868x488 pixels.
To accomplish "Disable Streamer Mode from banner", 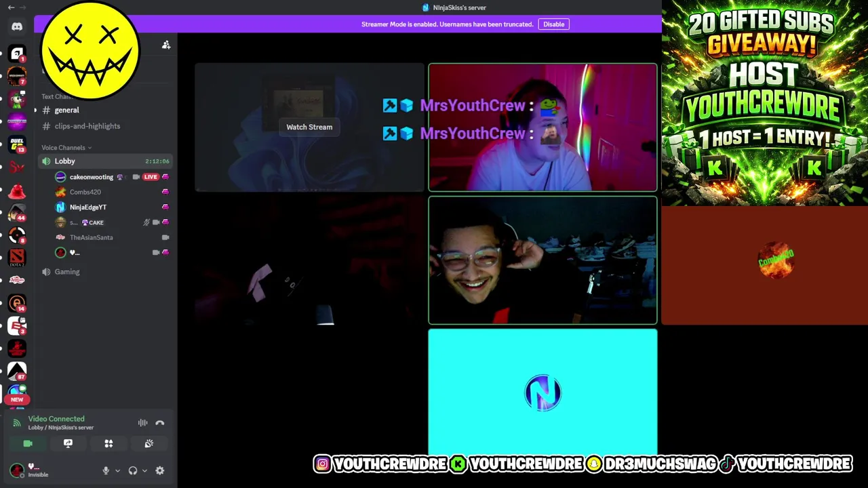I will click(x=553, y=24).
